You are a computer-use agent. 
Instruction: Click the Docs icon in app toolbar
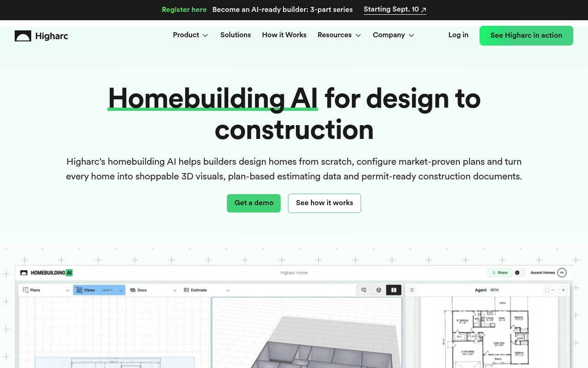coord(133,290)
